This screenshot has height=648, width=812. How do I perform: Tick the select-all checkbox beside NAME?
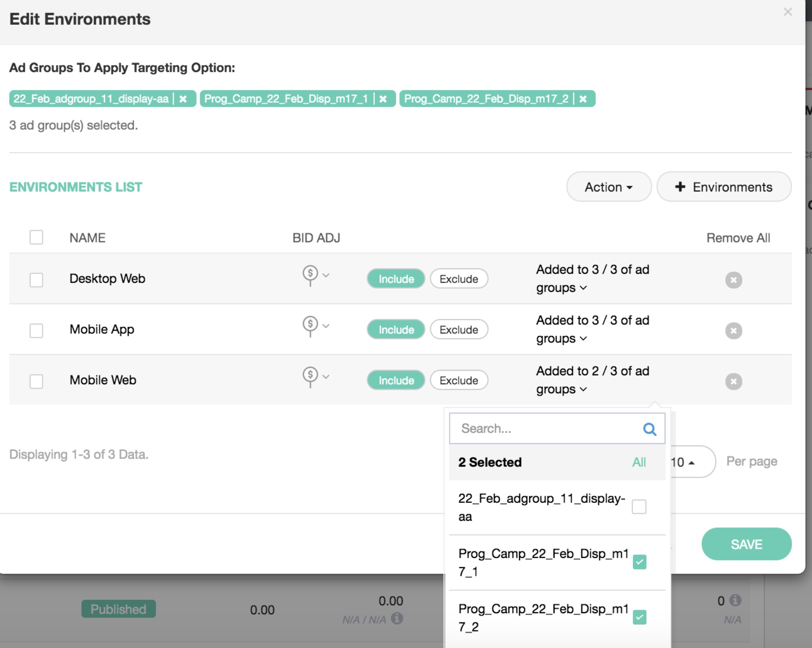click(36, 237)
